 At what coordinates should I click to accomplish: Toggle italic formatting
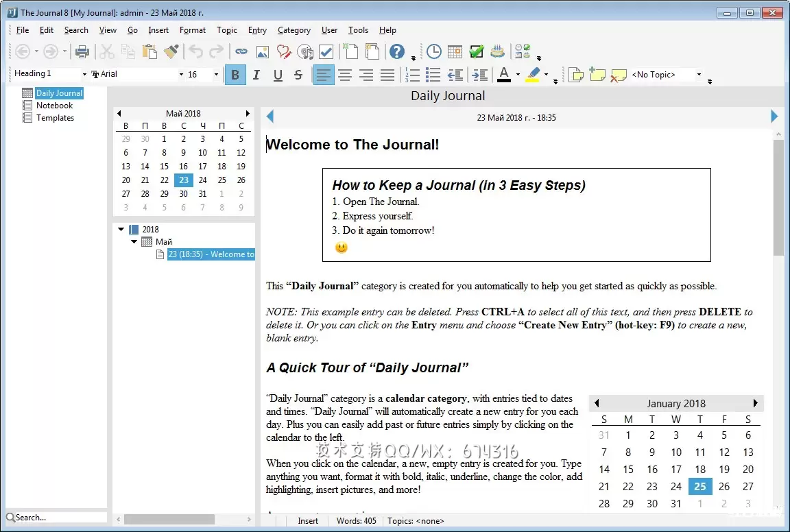[256, 75]
